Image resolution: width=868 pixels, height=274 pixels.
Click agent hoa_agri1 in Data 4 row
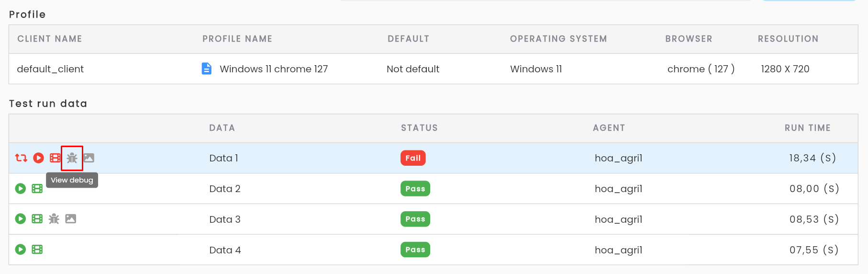coord(618,250)
